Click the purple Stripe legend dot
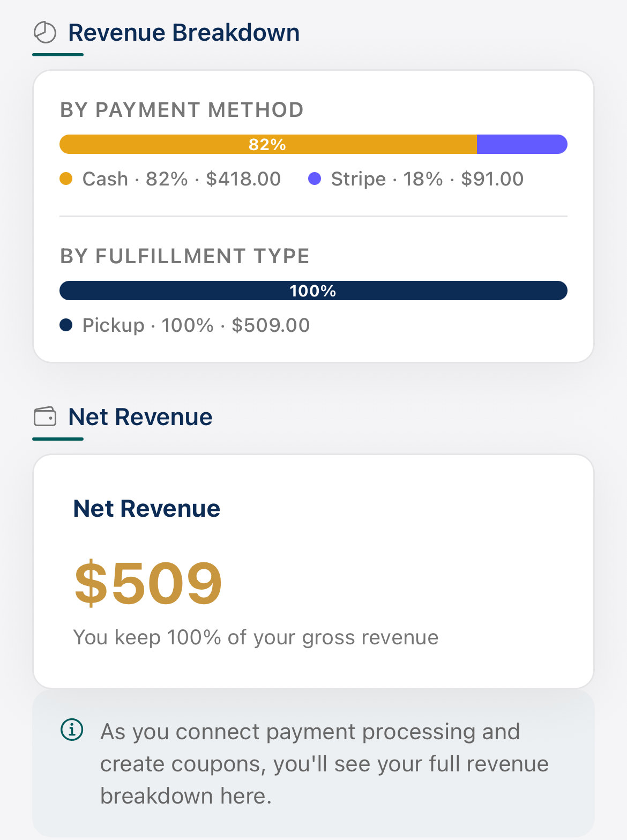The image size is (627, 840). 315,179
